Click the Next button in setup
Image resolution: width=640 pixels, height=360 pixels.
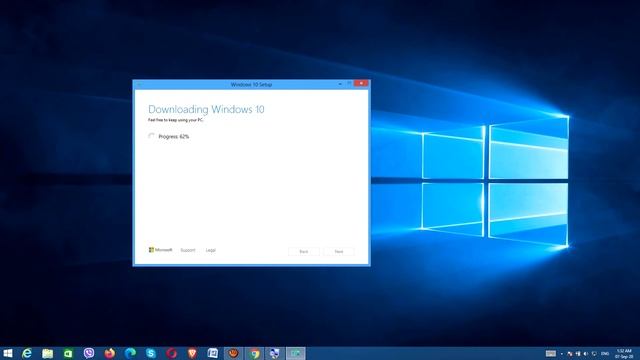tap(339, 251)
